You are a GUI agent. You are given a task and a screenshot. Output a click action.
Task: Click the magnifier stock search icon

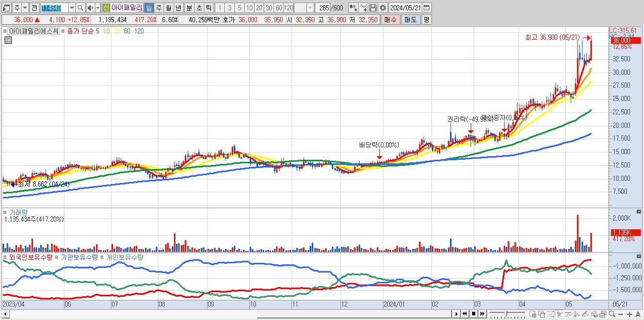[81, 8]
